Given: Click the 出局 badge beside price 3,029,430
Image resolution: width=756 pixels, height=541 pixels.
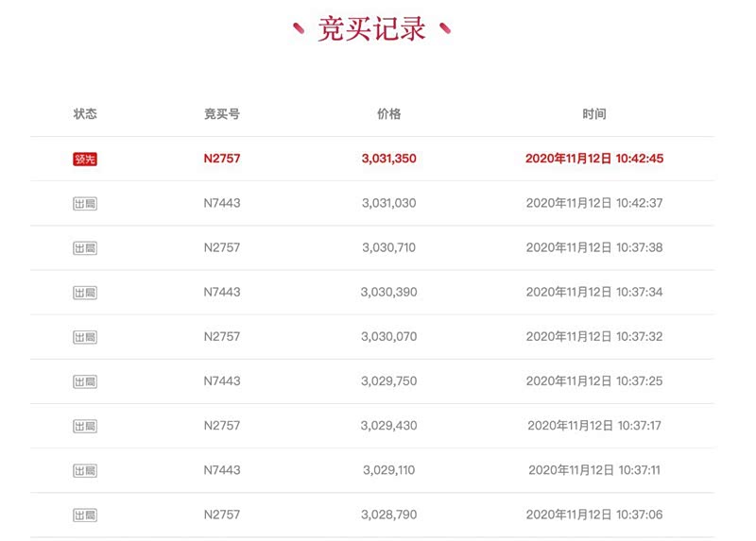Looking at the screenshot, I should 85,426.
